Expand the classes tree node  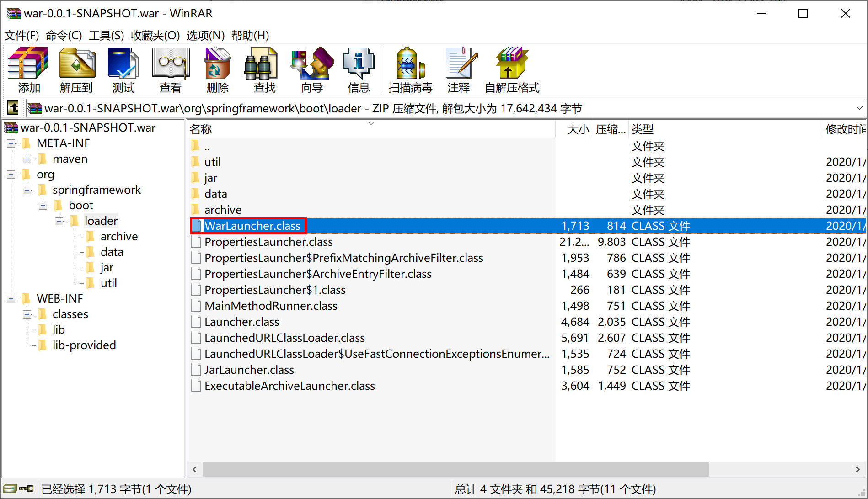click(x=27, y=314)
